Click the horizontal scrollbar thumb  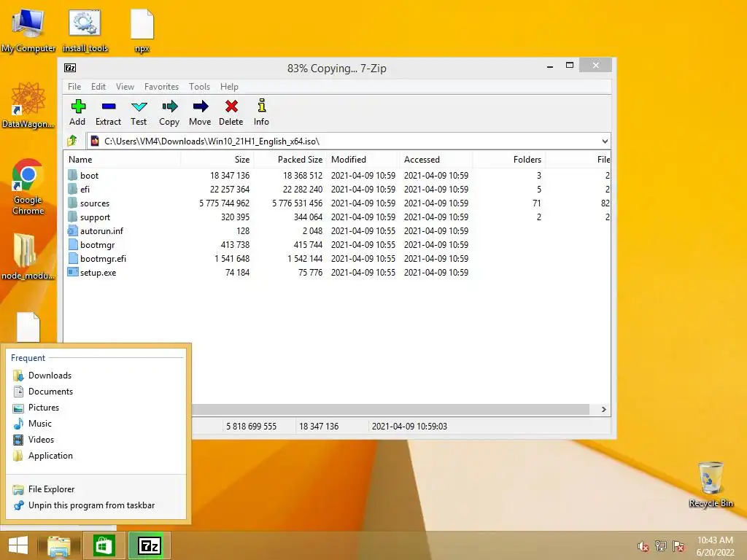click(x=391, y=410)
